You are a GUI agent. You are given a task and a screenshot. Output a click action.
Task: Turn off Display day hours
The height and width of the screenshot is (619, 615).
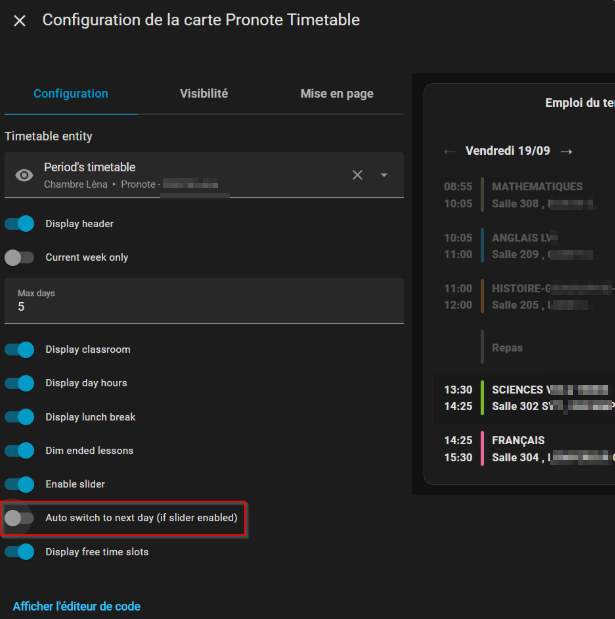coord(20,383)
